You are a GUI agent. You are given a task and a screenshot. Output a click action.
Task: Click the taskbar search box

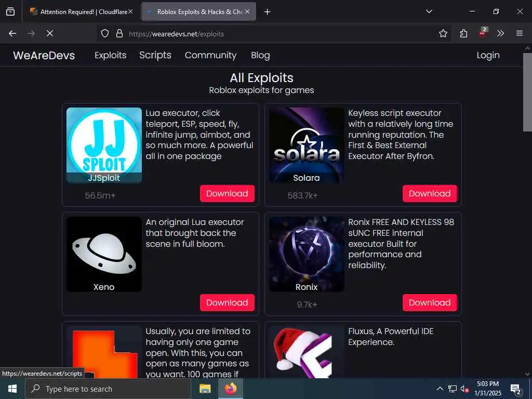108,389
